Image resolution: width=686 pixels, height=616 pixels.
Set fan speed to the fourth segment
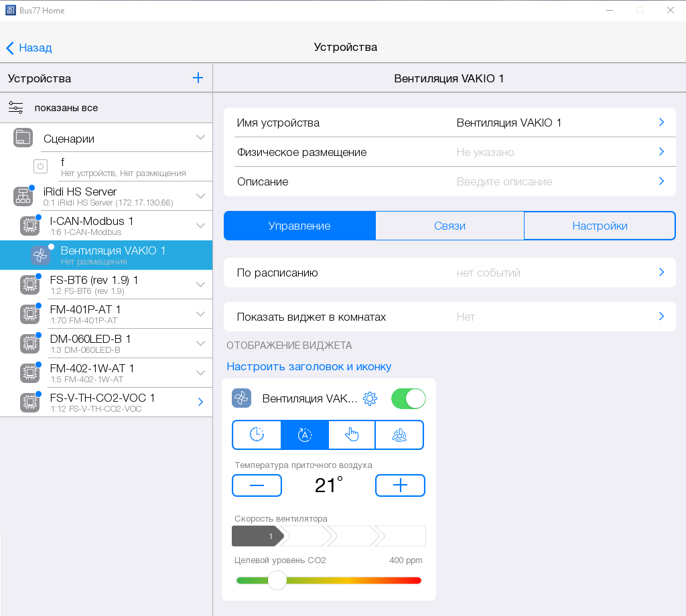tap(402, 536)
